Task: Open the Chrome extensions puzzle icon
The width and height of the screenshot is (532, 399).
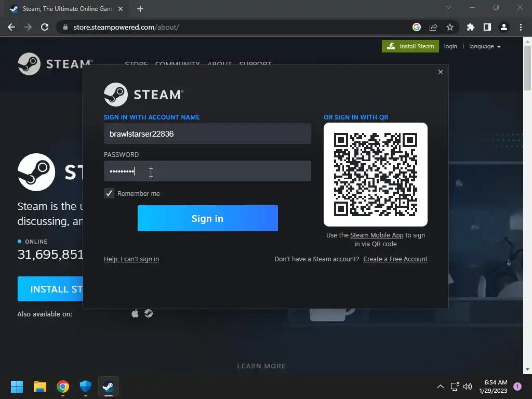Action: [471, 27]
